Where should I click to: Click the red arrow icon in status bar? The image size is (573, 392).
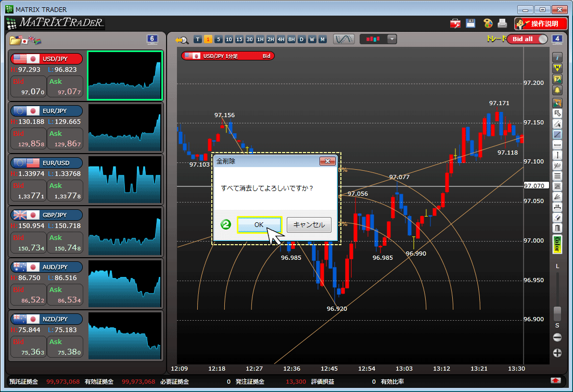click(556, 381)
